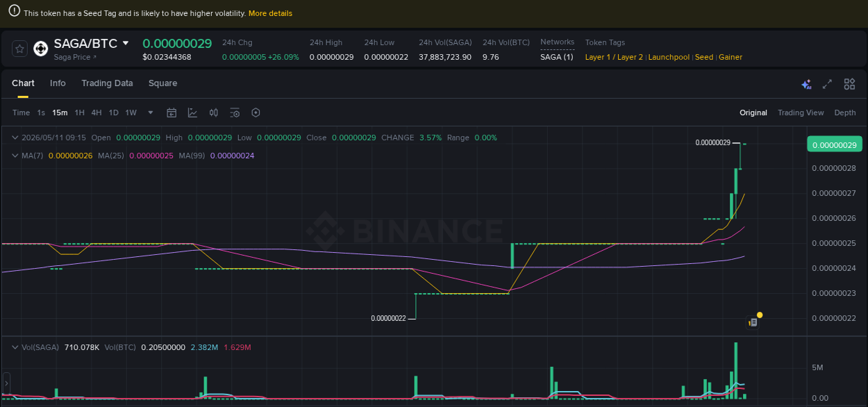Expand chart to fullscreen with arrows icon
Image resolution: width=868 pixels, height=407 pixels.
pyautogui.click(x=827, y=84)
